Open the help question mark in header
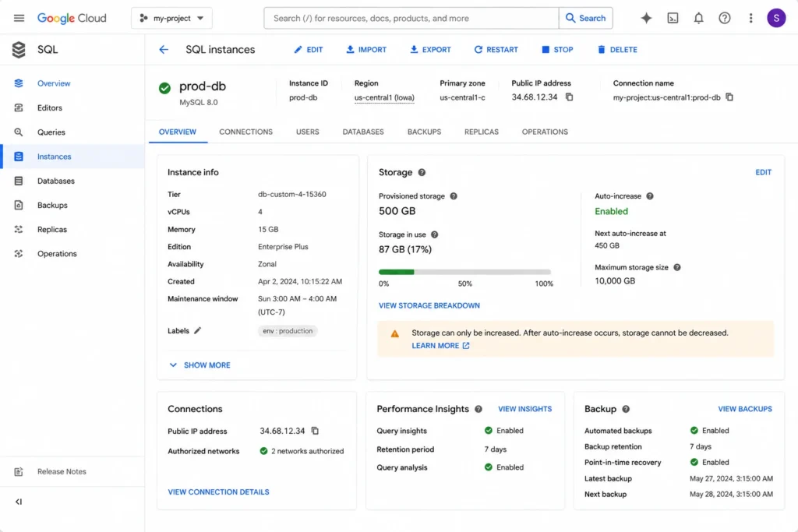 (x=724, y=19)
